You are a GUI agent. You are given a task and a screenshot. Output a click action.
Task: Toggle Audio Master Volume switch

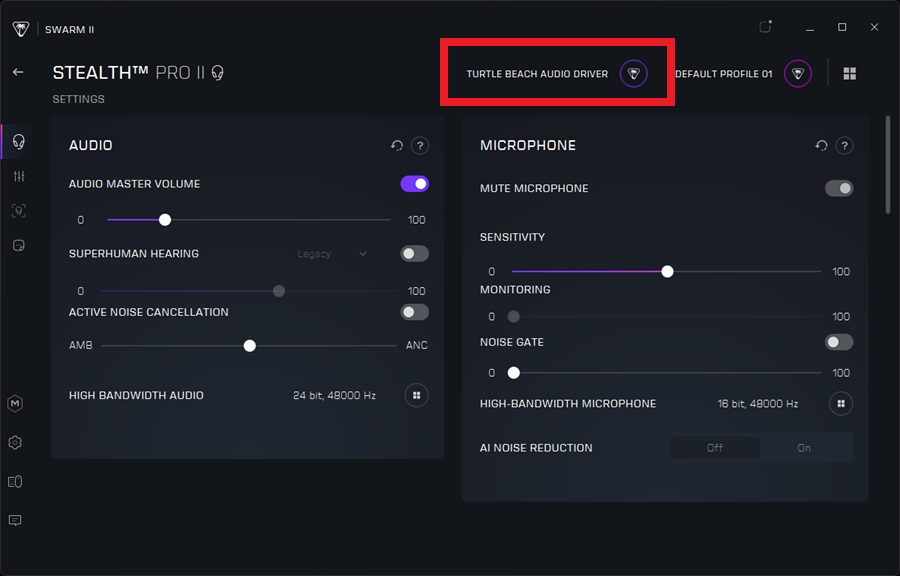414,184
